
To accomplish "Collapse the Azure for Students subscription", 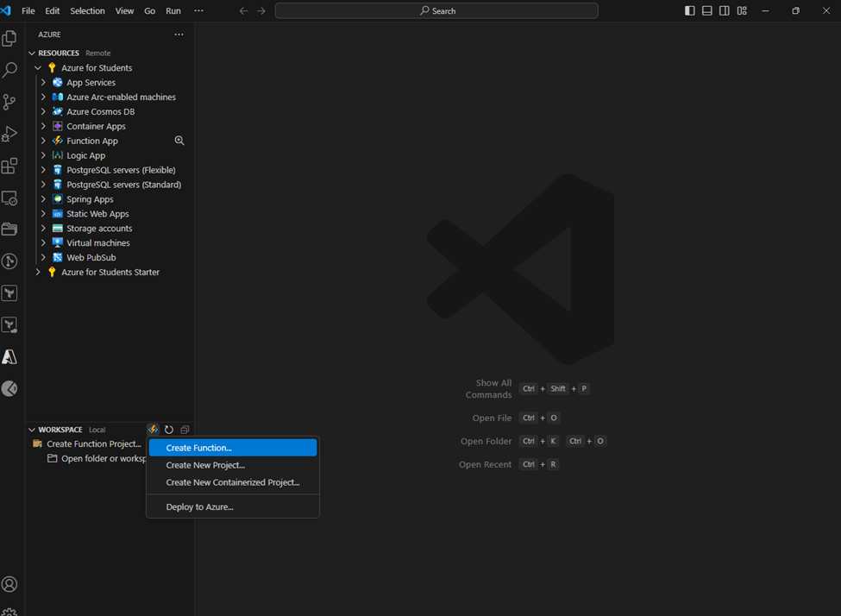I will pos(38,67).
